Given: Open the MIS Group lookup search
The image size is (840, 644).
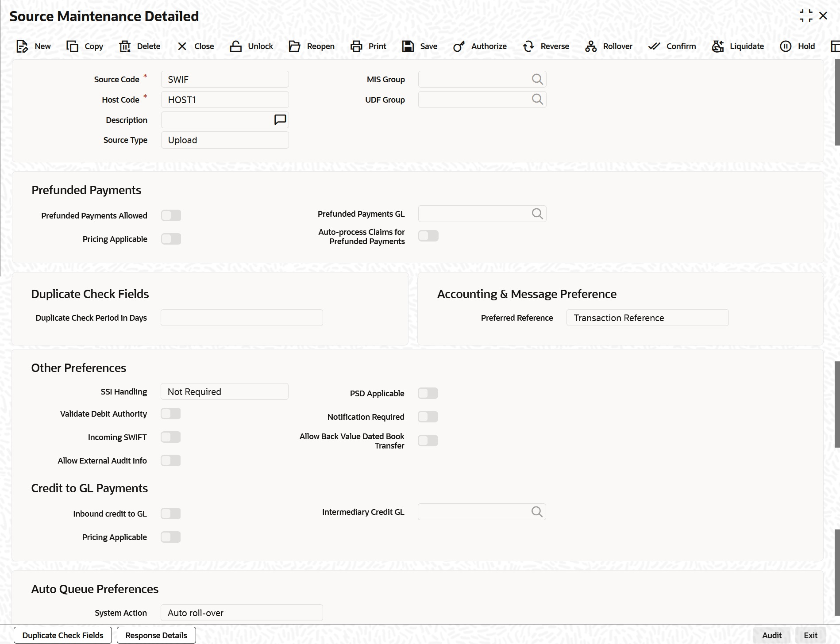Looking at the screenshot, I should 537,79.
